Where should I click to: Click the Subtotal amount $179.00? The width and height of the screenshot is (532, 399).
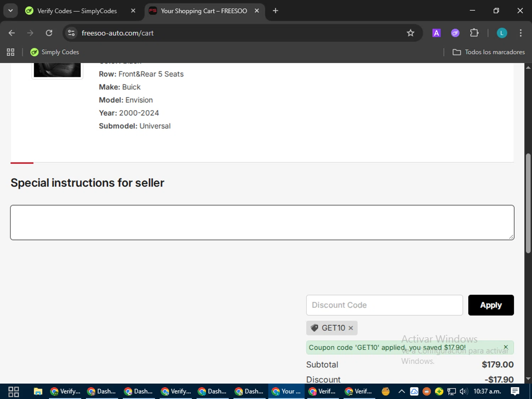coord(498,365)
